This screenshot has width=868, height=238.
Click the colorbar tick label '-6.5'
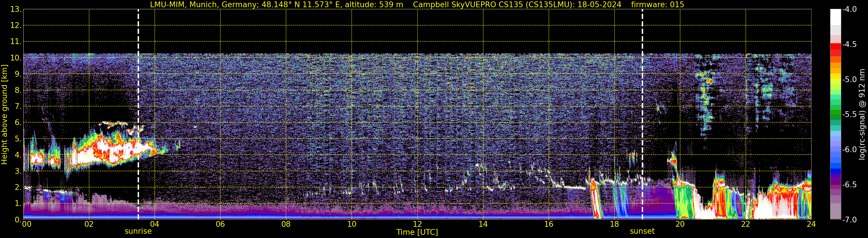tap(850, 185)
